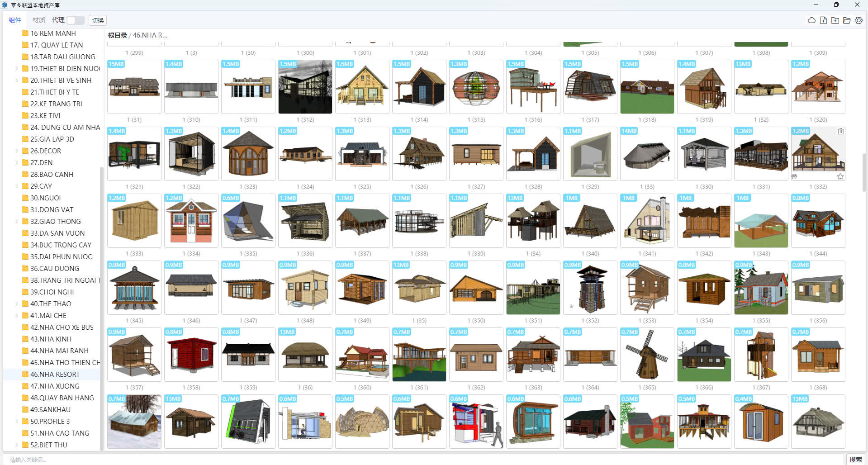Expand the 19.THIET BI DIEN NUOC folder
This screenshot has width=868, height=465.
(17, 69)
